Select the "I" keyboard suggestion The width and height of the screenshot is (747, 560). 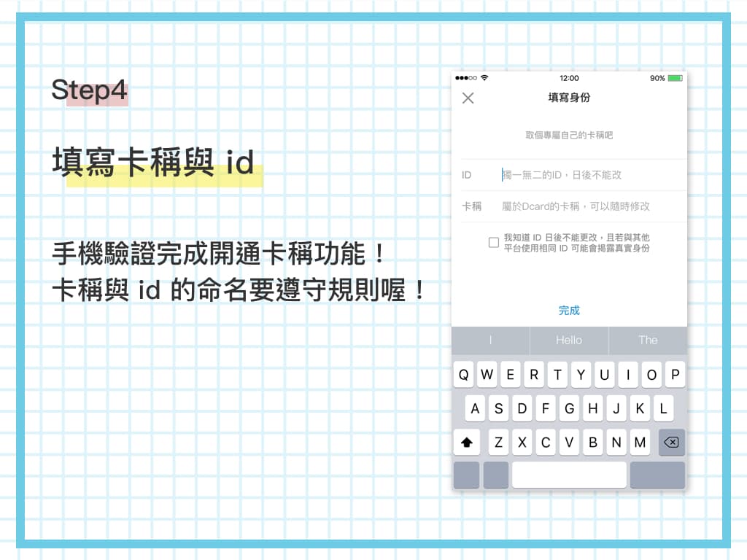(x=490, y=340)
